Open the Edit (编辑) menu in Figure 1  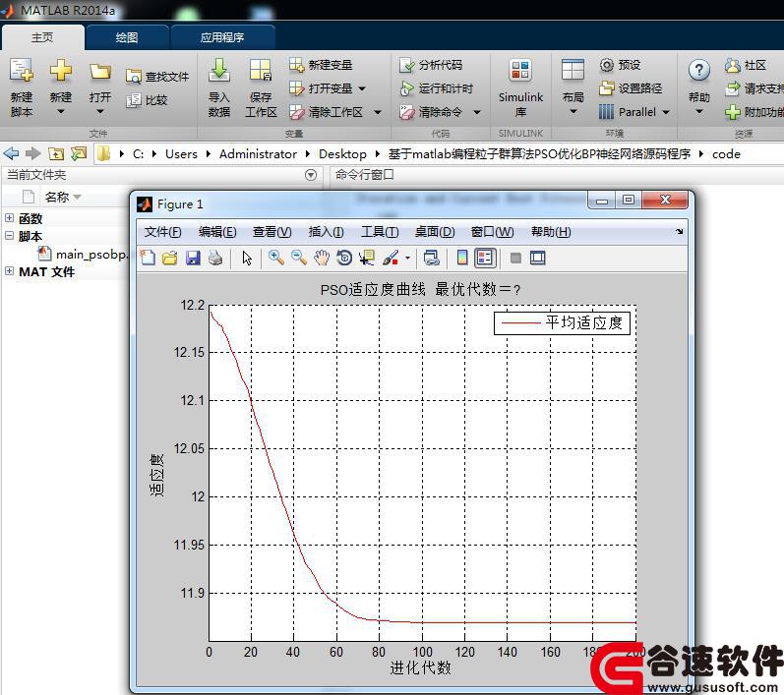pos(217,232)
